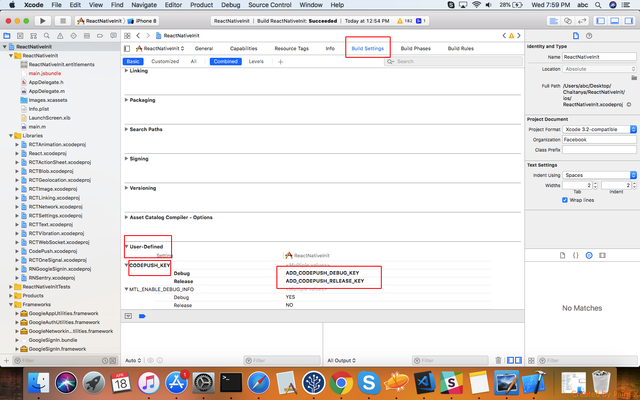Add a build setting with the plus button
640x400 pixels.
pyautogui.click(x=280, y=62)
